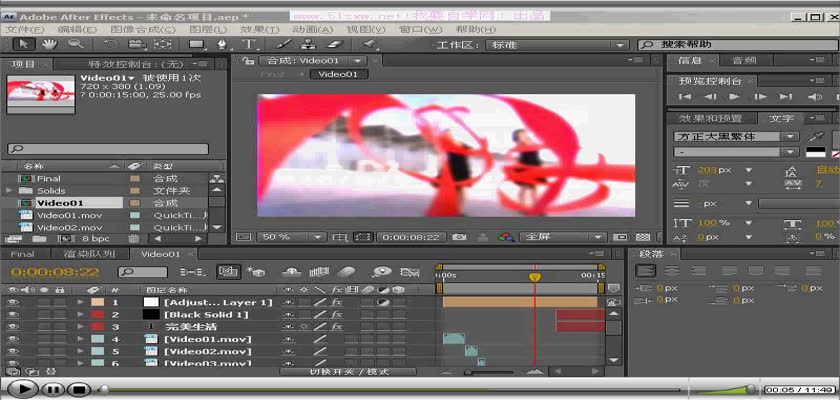This screenshot has height=400, width=840.
Task: Select the Eraser tool
Action: click(x=333, y=44)
